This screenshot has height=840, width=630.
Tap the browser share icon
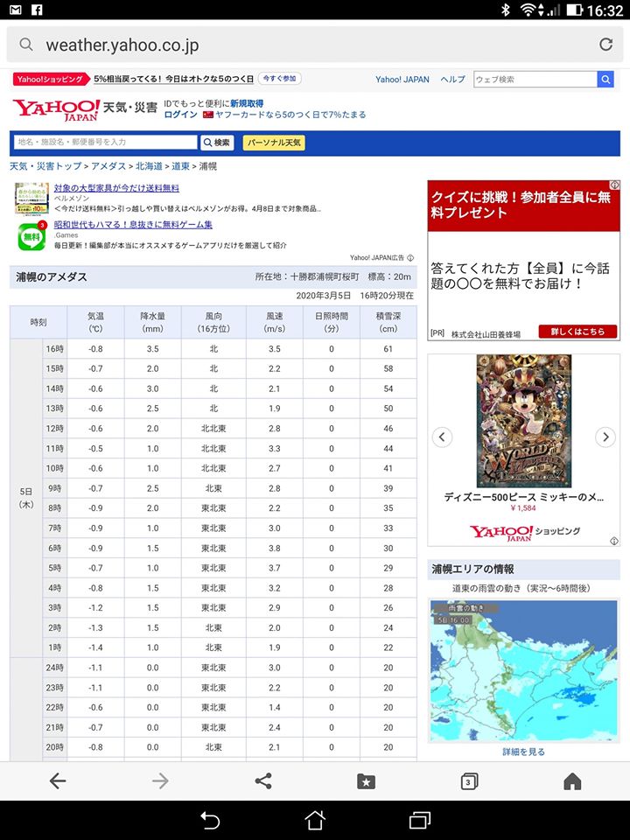(262, 781)
